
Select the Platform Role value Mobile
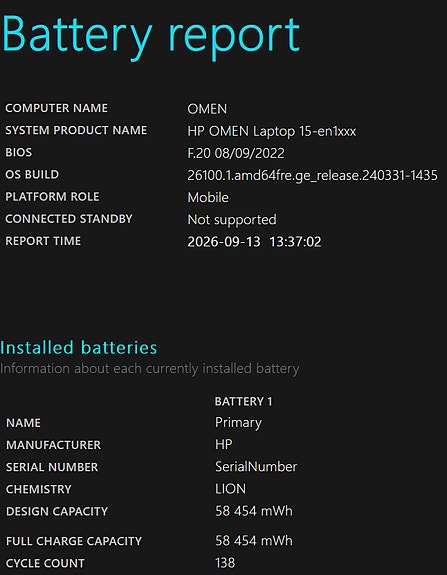point(208,198)
